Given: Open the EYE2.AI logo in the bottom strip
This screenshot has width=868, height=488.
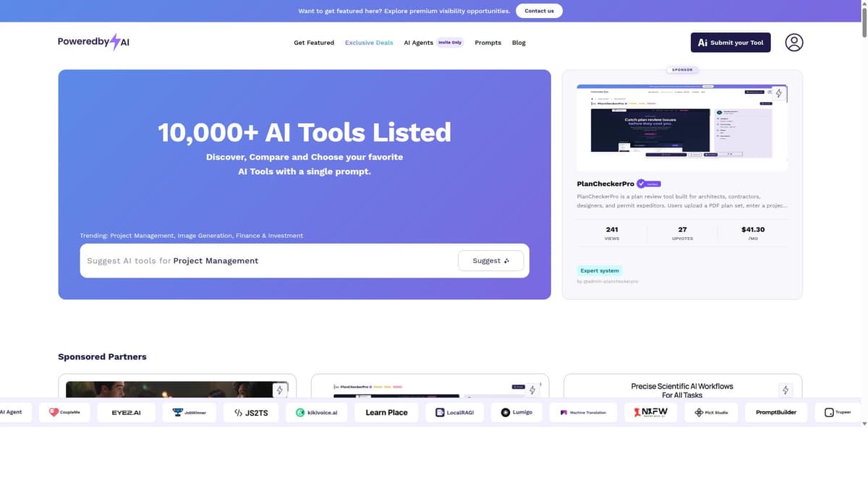Looking at the screenshot, I should click(x=126, y=412).
